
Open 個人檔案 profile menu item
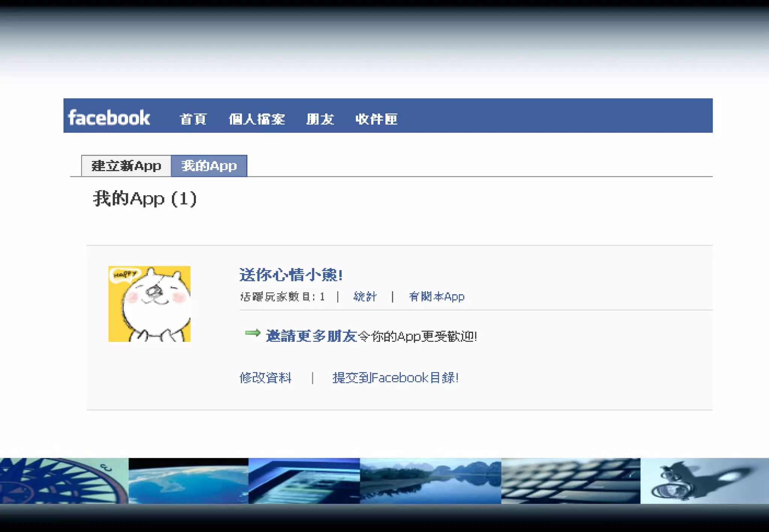[257, 119]
